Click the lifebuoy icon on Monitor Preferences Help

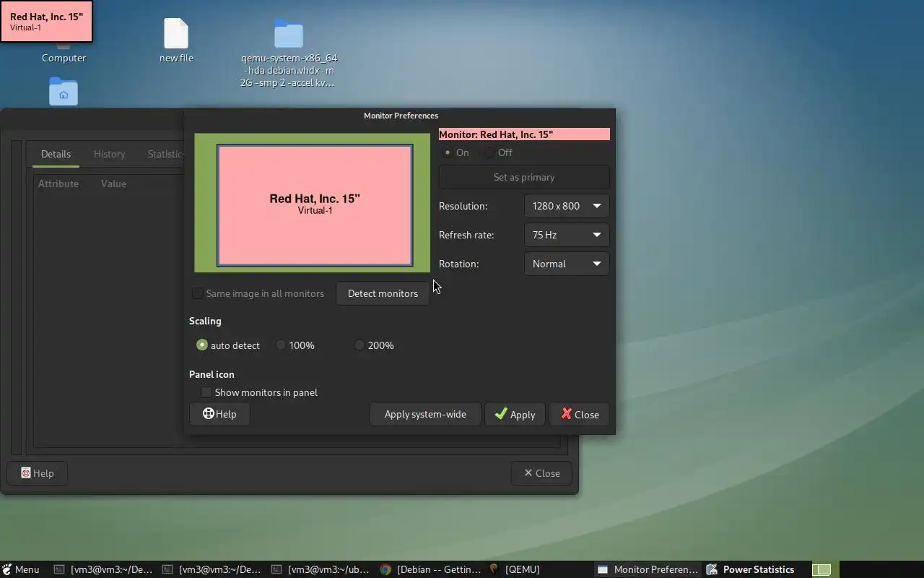[209, 413]
